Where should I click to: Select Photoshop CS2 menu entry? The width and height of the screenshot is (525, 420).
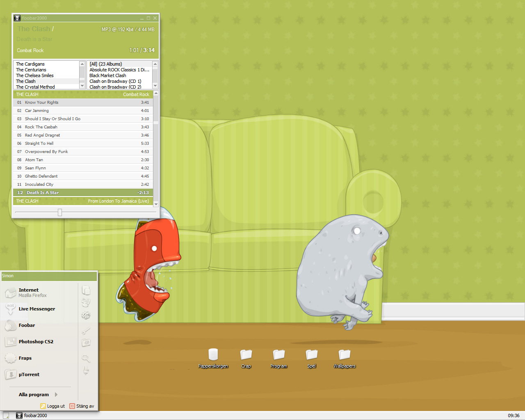40,342
